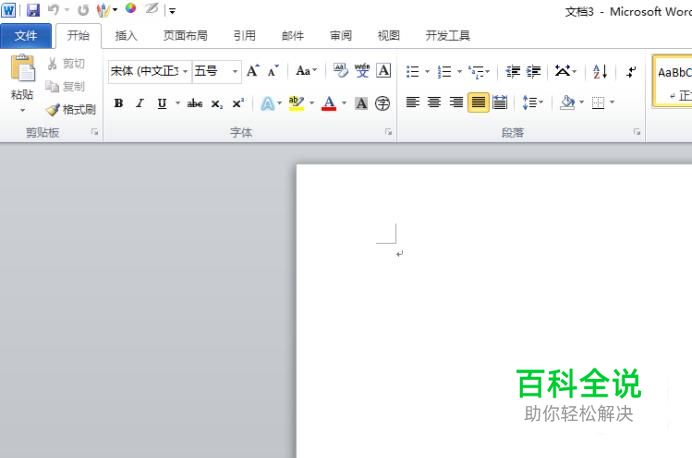Viewport: 692px width, 458px height.
Task: Open the font size box showing 五号
Action: (x=217, y=71)
